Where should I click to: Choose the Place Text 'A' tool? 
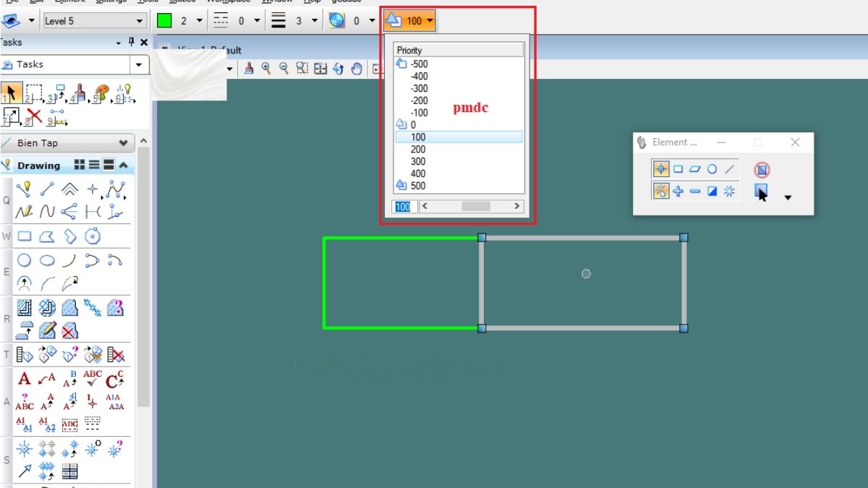(x=24, y=379)
